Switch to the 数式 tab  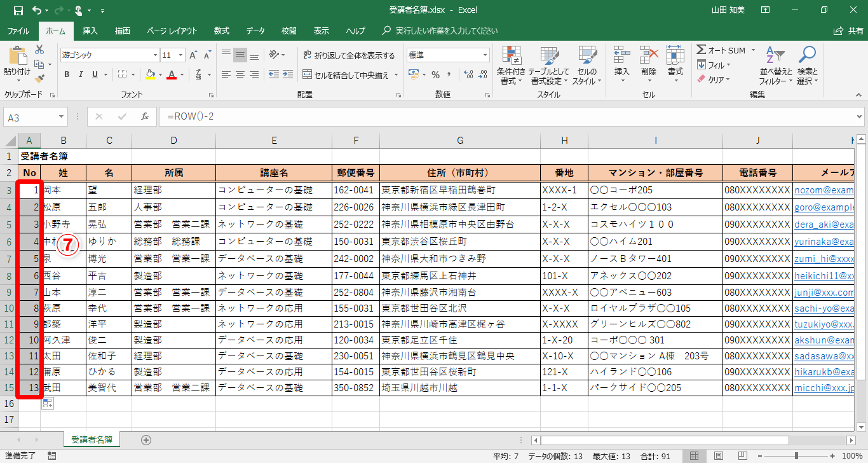pyautogui.click(x=222, y=31)
